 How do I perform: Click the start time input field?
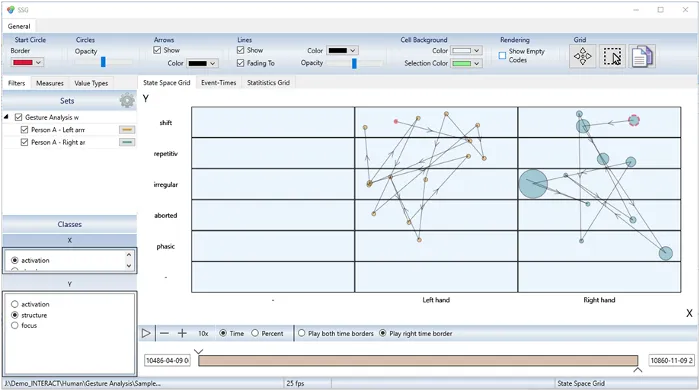point(167,360)
